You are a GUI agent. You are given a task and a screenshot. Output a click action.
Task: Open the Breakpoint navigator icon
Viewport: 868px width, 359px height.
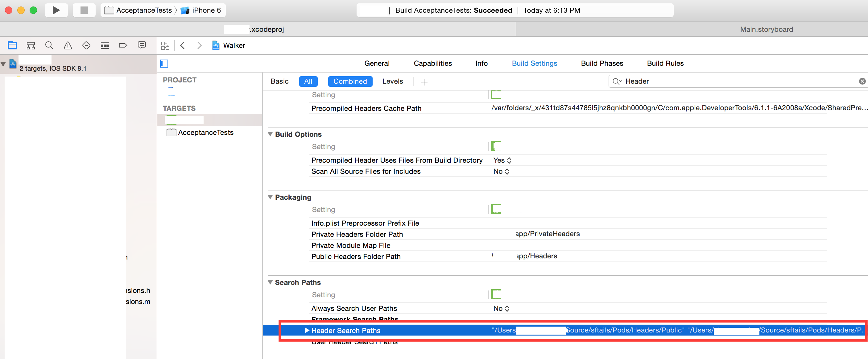123,45
